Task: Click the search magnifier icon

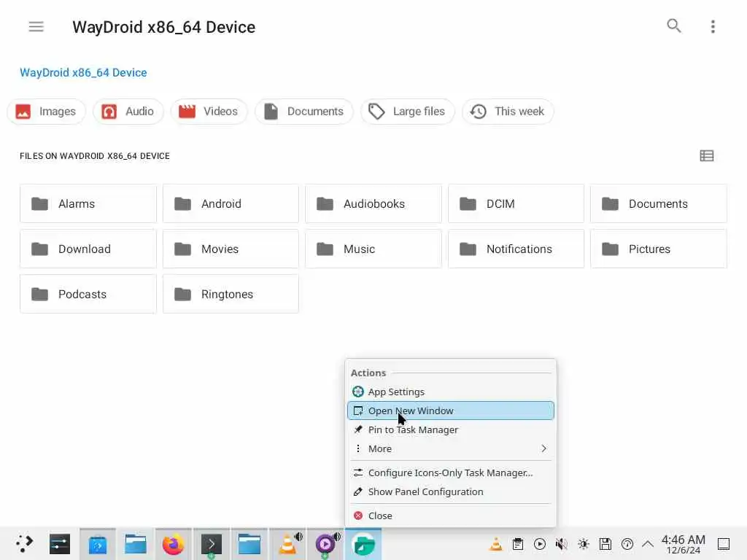Action: [673, 26]
